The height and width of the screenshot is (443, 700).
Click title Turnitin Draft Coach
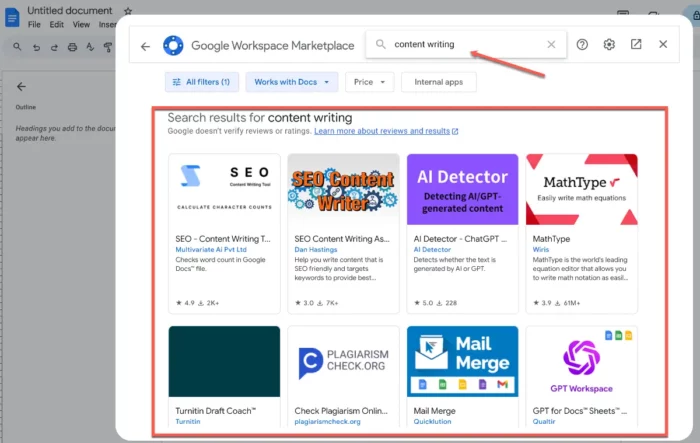(x=215, y=411)
